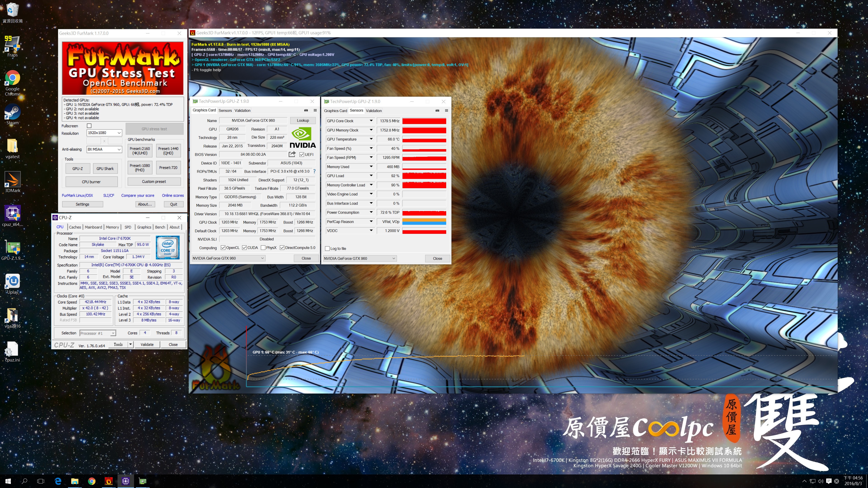Toggle the PhysX computing checkbox

click(263, 248)
